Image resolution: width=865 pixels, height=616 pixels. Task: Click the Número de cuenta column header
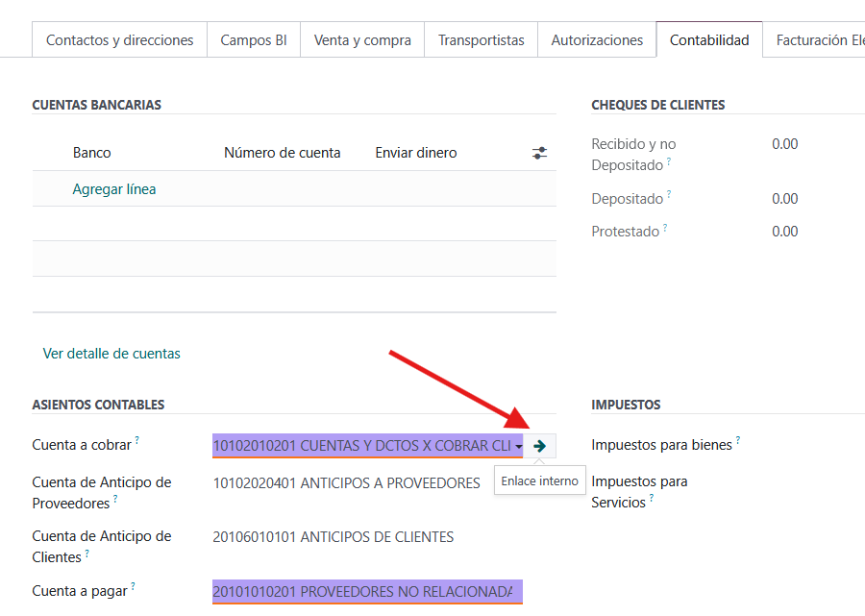pos(282,153)
